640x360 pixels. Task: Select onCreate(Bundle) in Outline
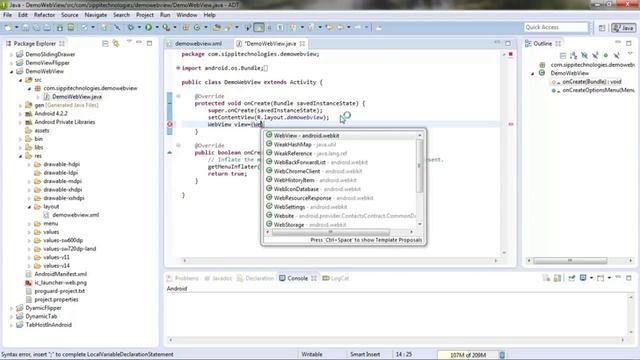tap(592, 82)
